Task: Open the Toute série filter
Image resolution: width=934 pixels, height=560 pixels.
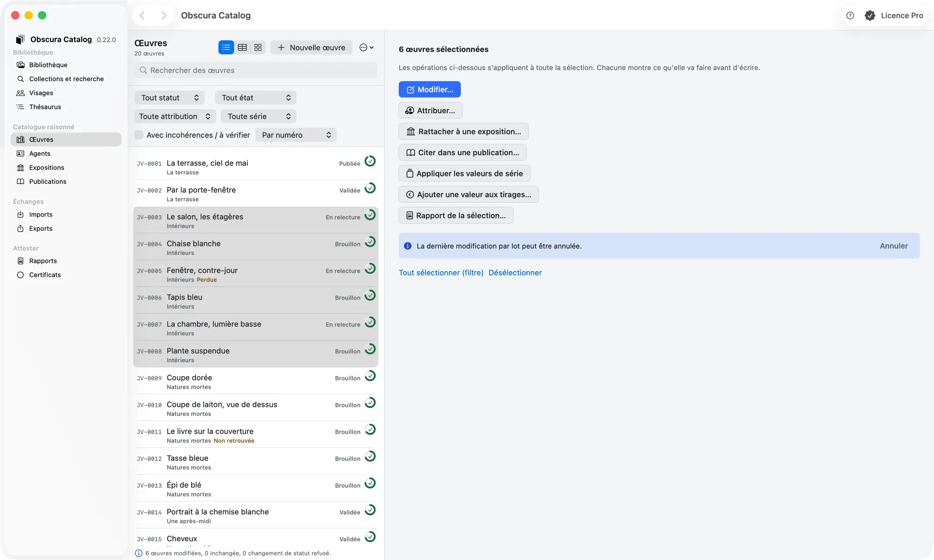Action: [259, 116]
